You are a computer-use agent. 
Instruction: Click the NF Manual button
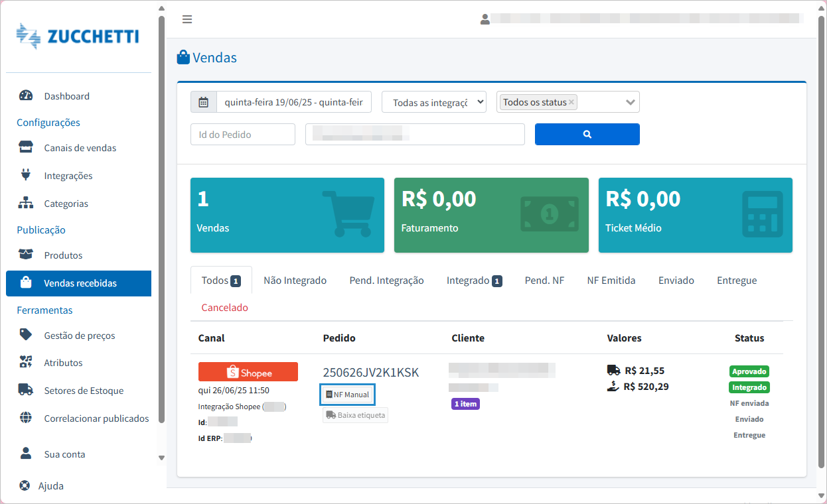coord(348,395)
